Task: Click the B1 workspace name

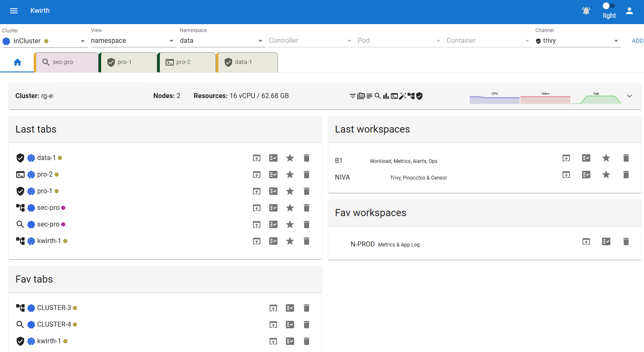Action: (339, 161)
